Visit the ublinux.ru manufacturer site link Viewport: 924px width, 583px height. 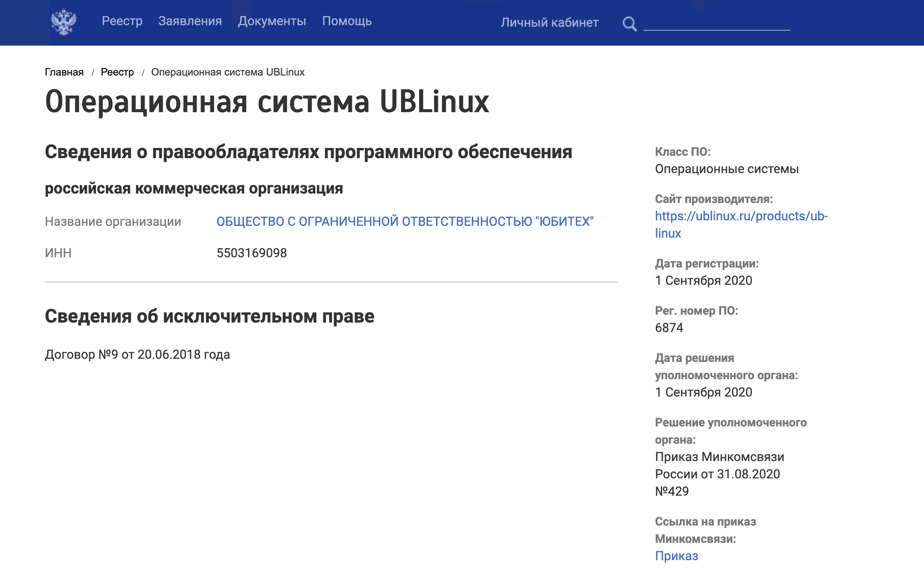(741, 225)
